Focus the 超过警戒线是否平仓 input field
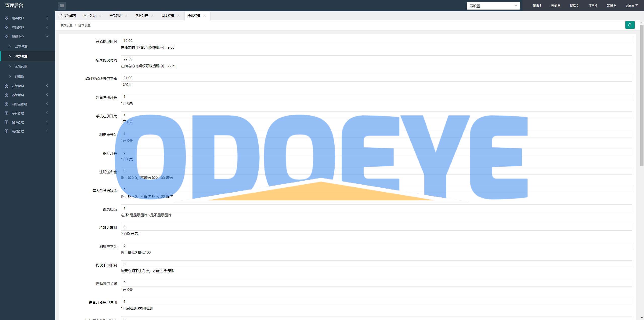Image resolution: width=644 pixels, height=320 pixels. coord(376,78)
